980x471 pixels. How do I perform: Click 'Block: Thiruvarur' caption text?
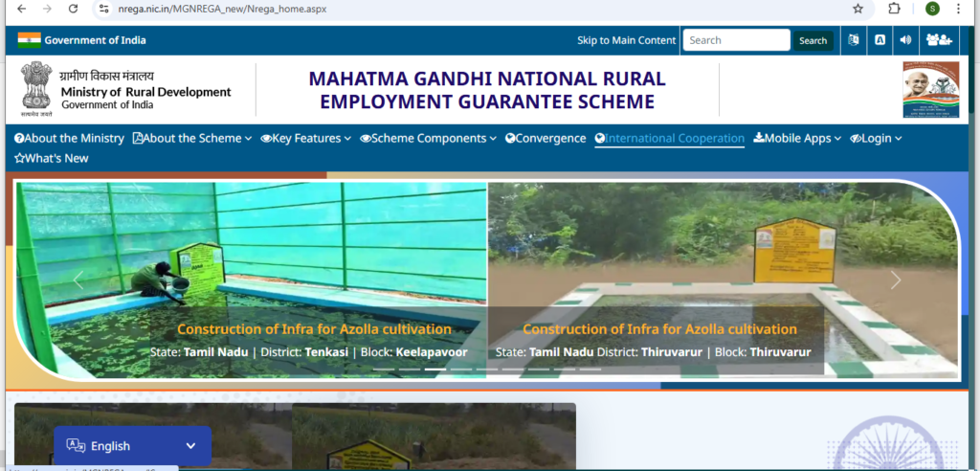pos(763,352)
